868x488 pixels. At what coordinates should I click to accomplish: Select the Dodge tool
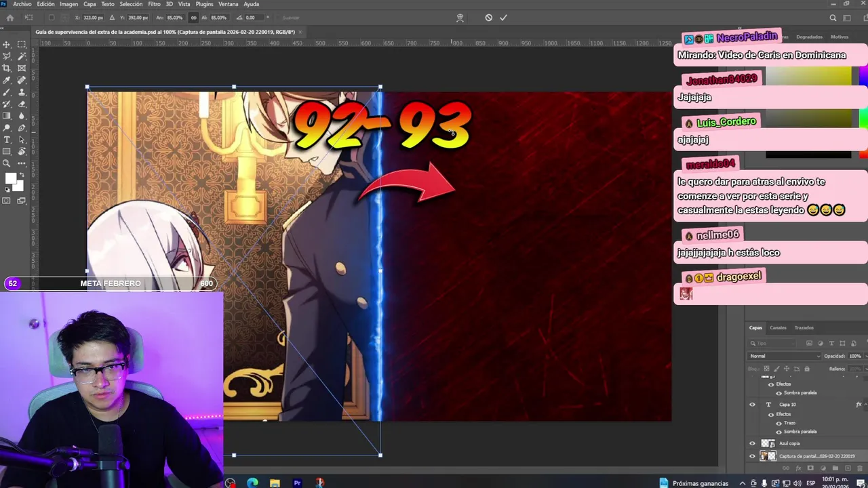pos(6,127)
